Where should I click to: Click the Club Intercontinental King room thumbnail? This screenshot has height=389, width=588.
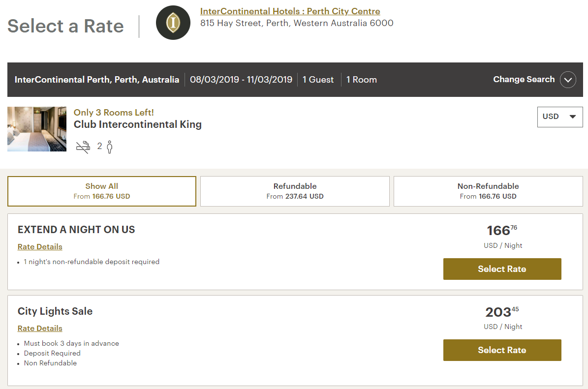(x=37, y=129)
